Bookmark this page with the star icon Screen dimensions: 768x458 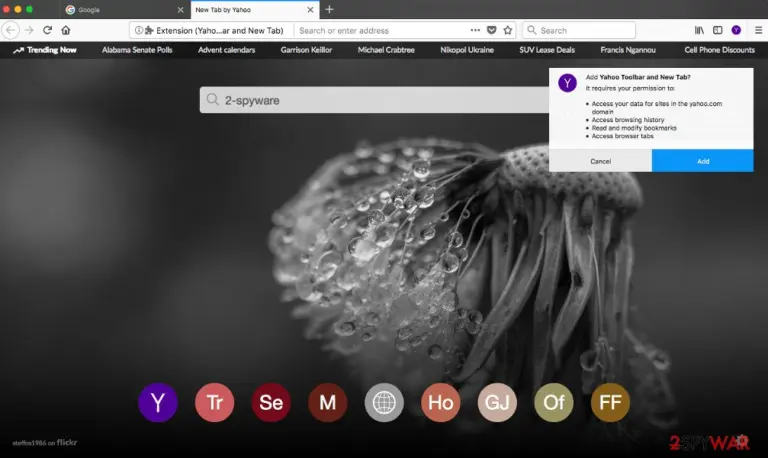(x=508, y=30)
